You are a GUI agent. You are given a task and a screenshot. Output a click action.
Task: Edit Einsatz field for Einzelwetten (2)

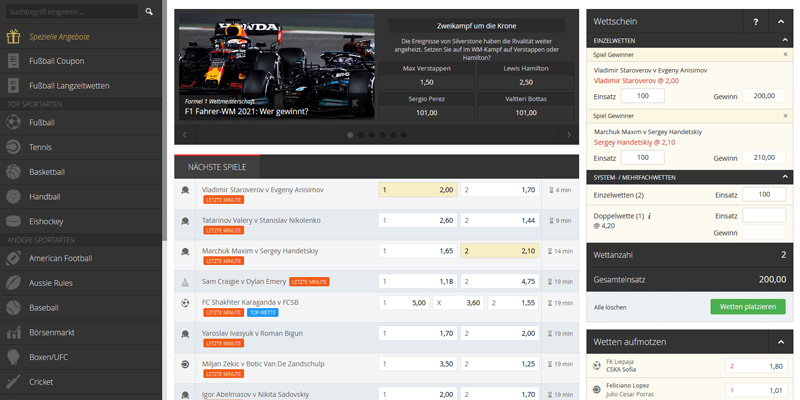tap(764, 194)
